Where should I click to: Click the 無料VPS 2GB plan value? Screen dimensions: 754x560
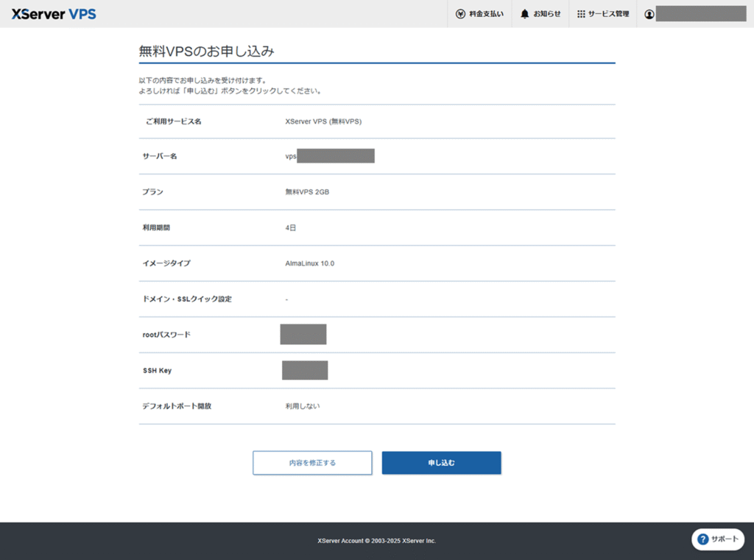(x=307, y=192)
